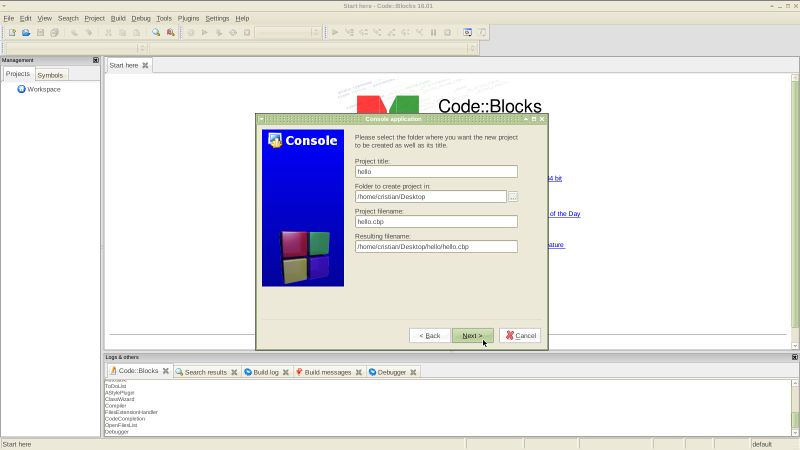800x450 pixels.
Task: Switch to the Build log tab
Action: (266, 372)
